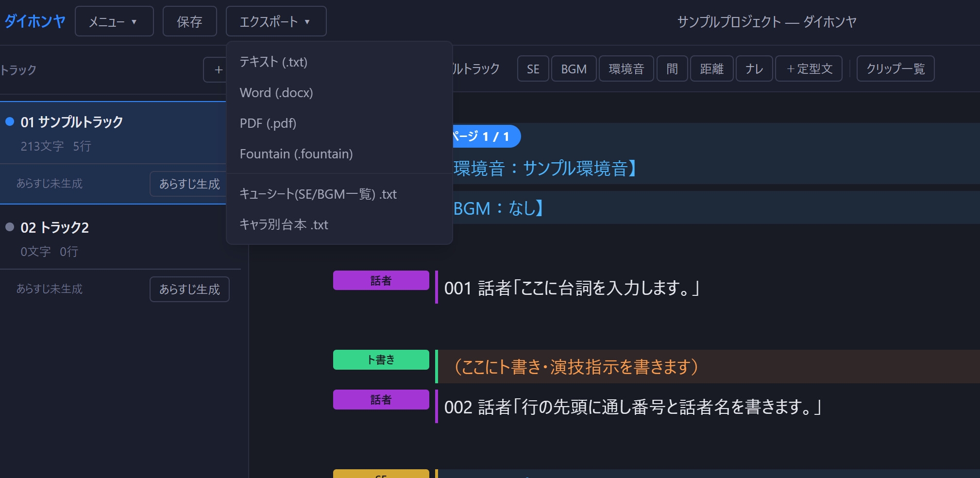This screenshot has width=980, height=478.
Task: Collapse the エクスポート dropdown
Action: pos(276,21)
